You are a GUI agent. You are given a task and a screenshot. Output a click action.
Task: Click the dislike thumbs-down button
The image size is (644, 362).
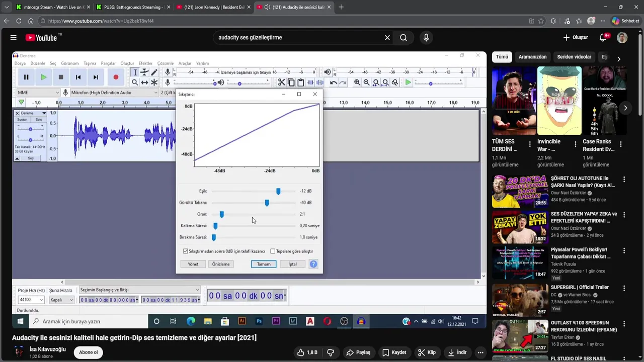pyautogui.click(x=331, y=352)
